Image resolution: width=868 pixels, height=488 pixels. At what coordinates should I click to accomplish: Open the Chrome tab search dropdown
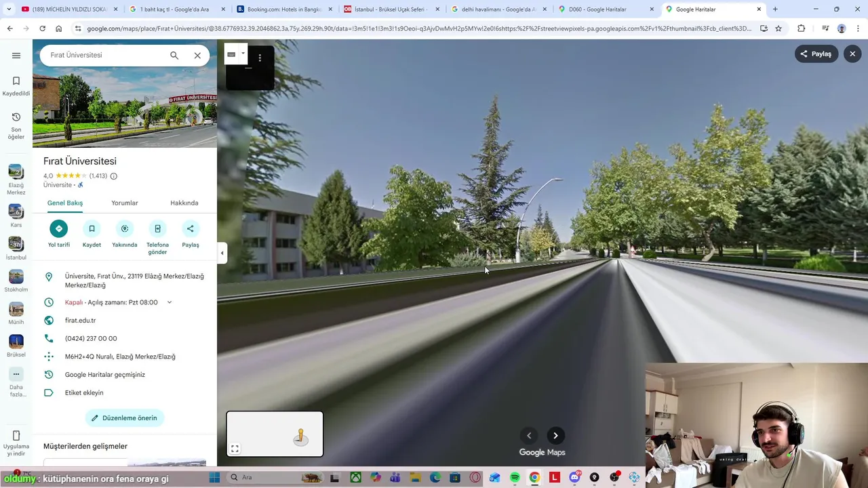(7, 9)
